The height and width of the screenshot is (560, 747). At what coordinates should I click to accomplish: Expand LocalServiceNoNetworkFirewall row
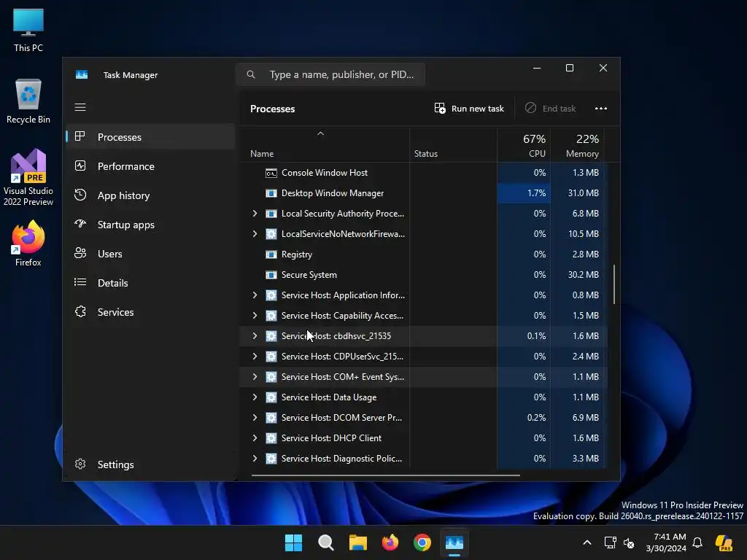tap(255, 234)
